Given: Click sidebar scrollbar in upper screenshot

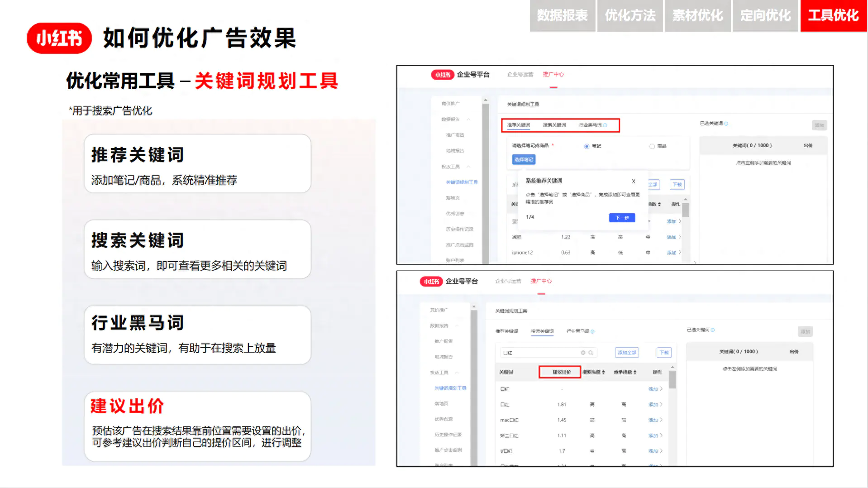Looking at the screenshot, I should [x=486, y=183].
